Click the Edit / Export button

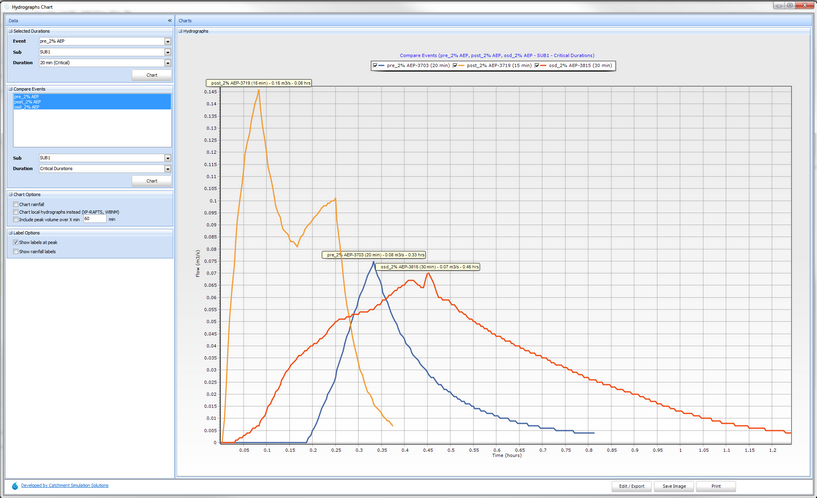(x=631, y=486)
